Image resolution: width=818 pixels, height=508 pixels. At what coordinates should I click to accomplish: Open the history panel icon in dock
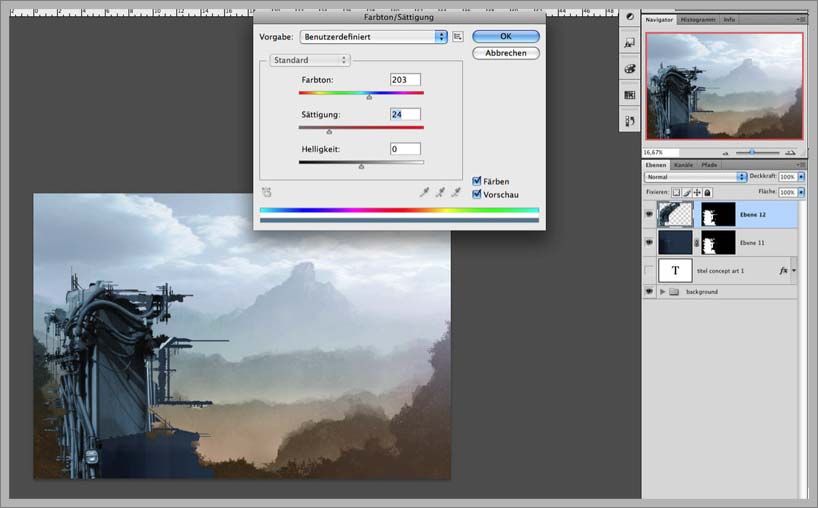pos(630,121)
